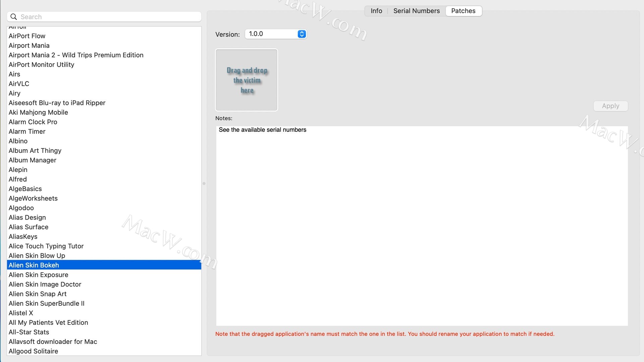Select the Patches tab

[x=463, y=11]
